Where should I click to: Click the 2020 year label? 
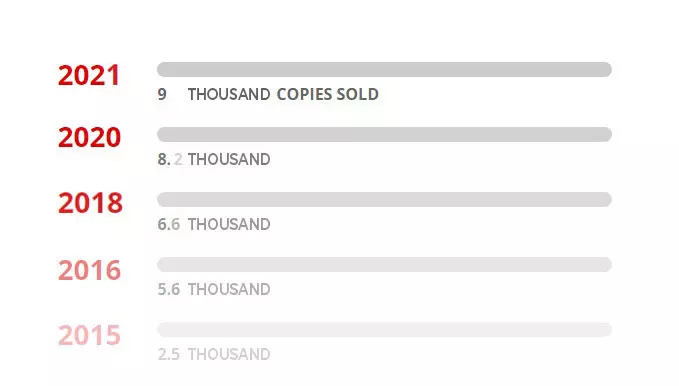[x=89, y=137]
